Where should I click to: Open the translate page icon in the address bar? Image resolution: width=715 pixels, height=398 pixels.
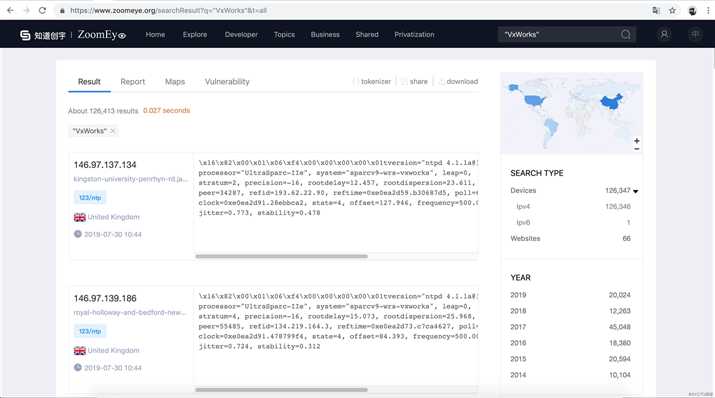pos(656,10)
